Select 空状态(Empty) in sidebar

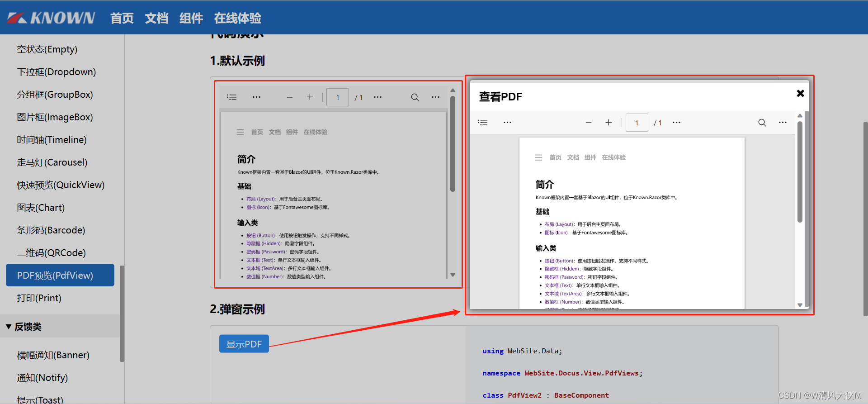pyautogui.click(x=47, y=49)
